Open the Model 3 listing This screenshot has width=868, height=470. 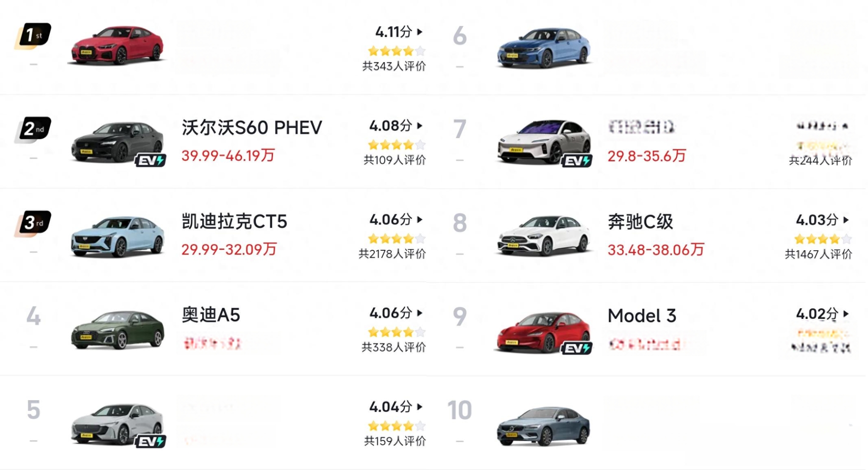tap(642, 316)
